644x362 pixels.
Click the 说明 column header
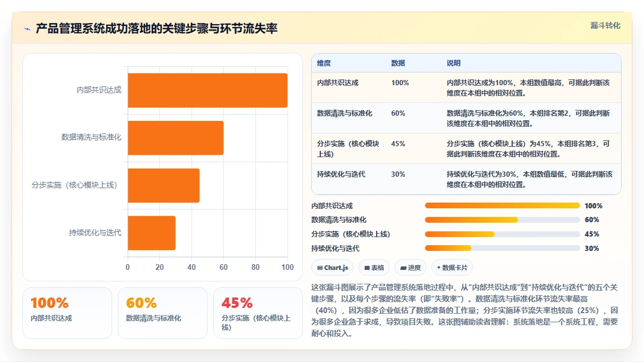(454, 63)
